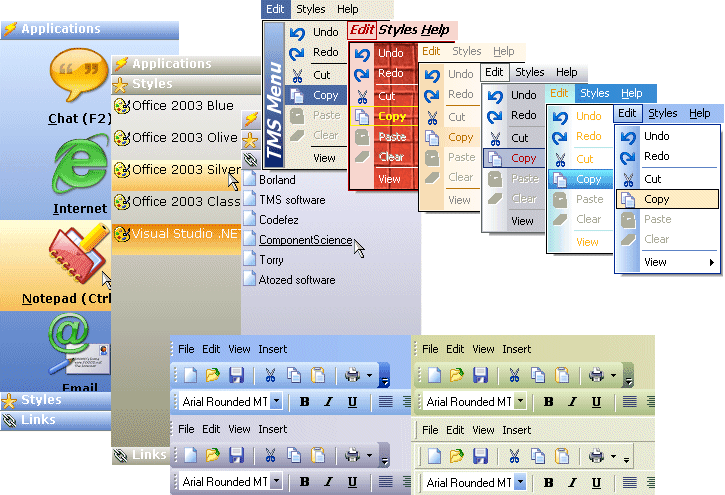Image resolution: width=725 pixels, height=495 pixels.
Task: Open font dropdown in blue toolbar
Action: pos(276,401)
